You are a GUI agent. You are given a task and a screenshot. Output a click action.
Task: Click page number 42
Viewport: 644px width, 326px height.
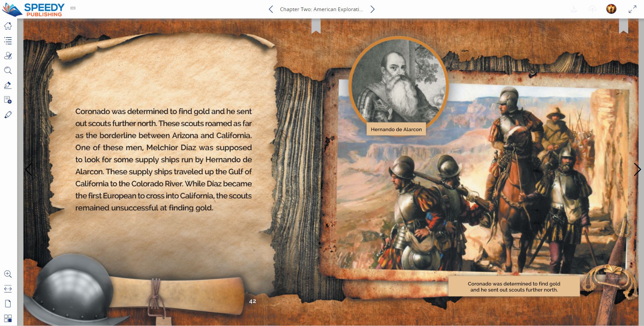(253, 301)
